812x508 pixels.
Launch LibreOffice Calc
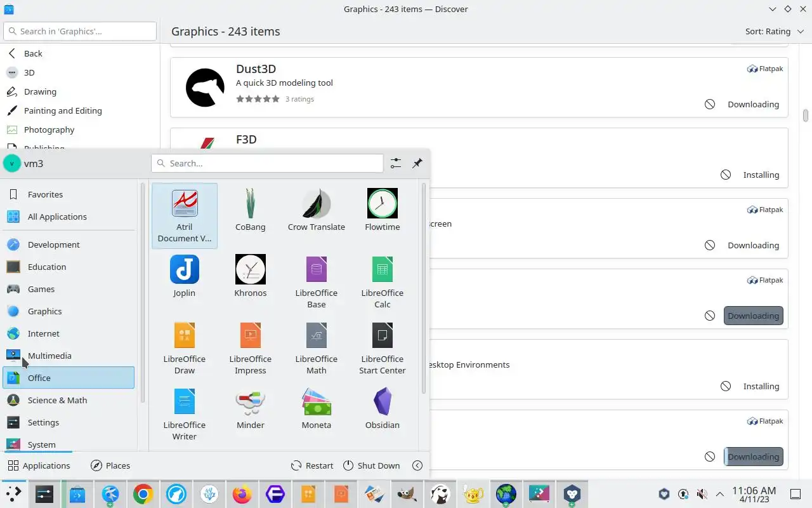click(x=383, y=282)
